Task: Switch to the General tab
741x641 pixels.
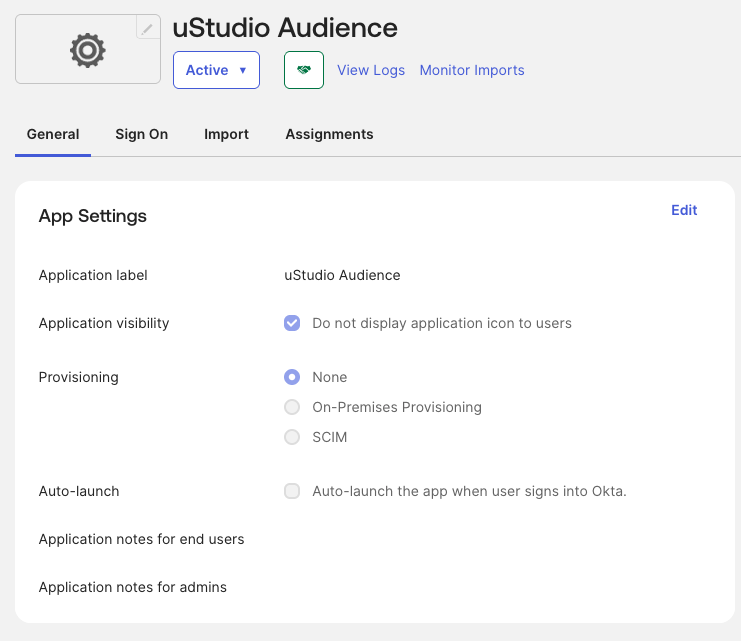Action: pos(53,134)
